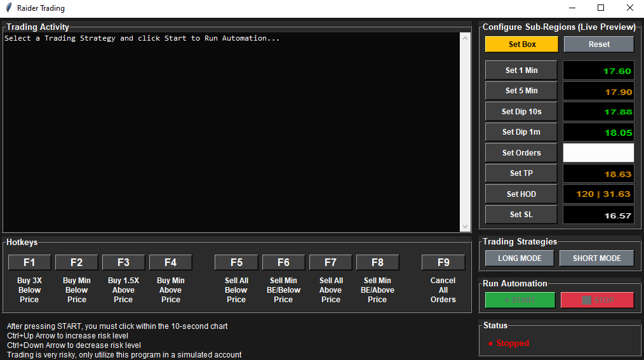Screen dimensions: 644x360
Task: Click the Set SL button
Action: pyautogui.click(x=521, y=215)
